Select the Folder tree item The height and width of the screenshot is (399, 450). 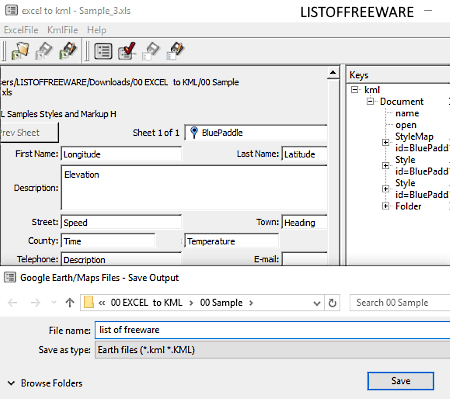[x=408, y=206]
